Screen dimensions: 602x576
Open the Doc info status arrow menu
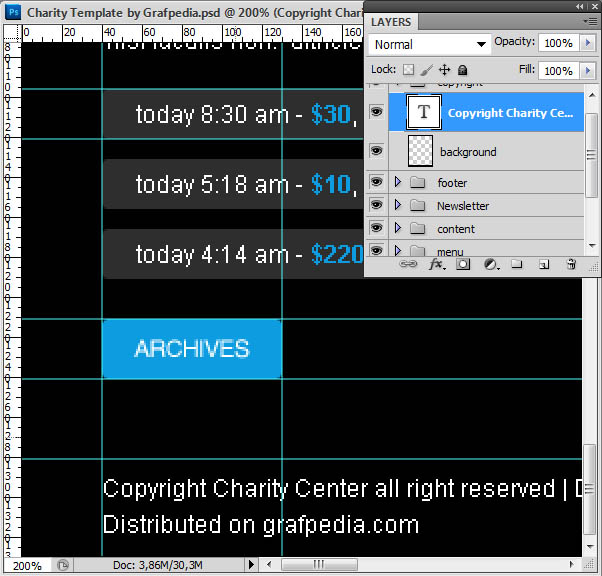coord(251,564)
